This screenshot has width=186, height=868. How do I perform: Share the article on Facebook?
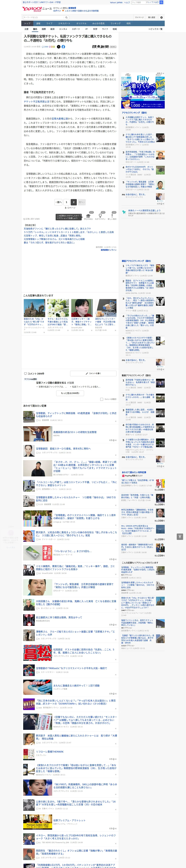click(x=63, y=47)
